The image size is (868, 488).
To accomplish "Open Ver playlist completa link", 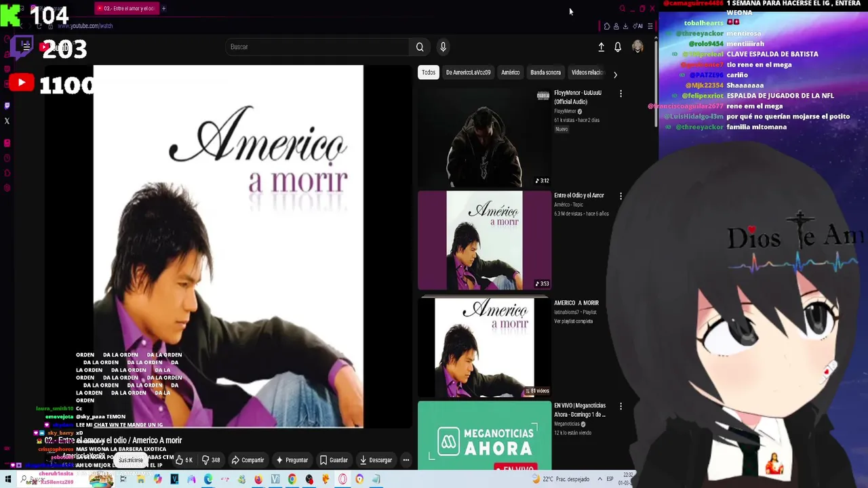I will [574, 321].
